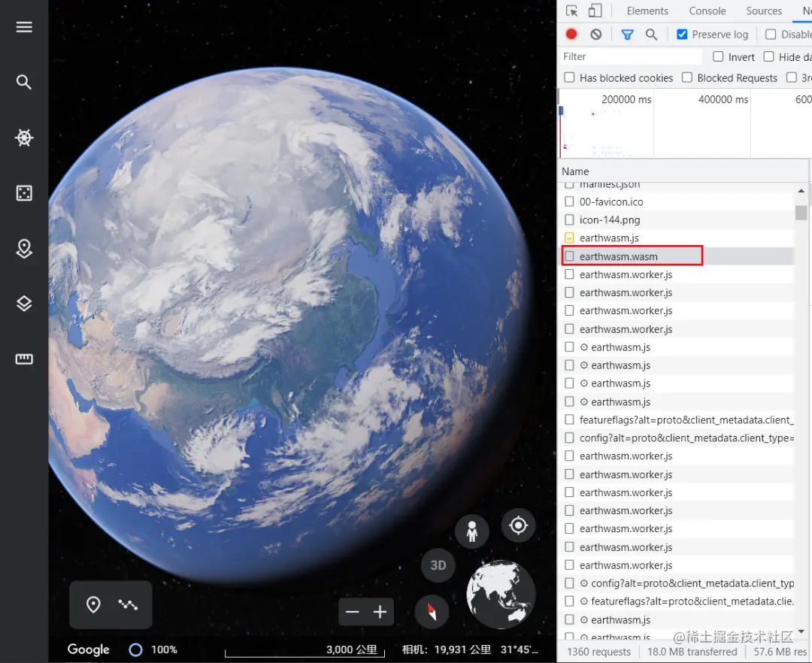
Task: Click the earthwasm.js script file icon
Action: pos(569,238)
